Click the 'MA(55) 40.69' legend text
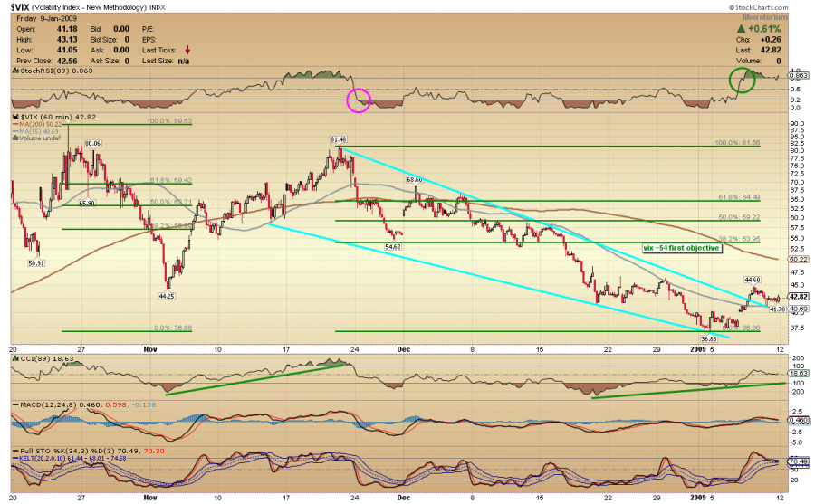The image size is (815, 504). click(39, 131)
